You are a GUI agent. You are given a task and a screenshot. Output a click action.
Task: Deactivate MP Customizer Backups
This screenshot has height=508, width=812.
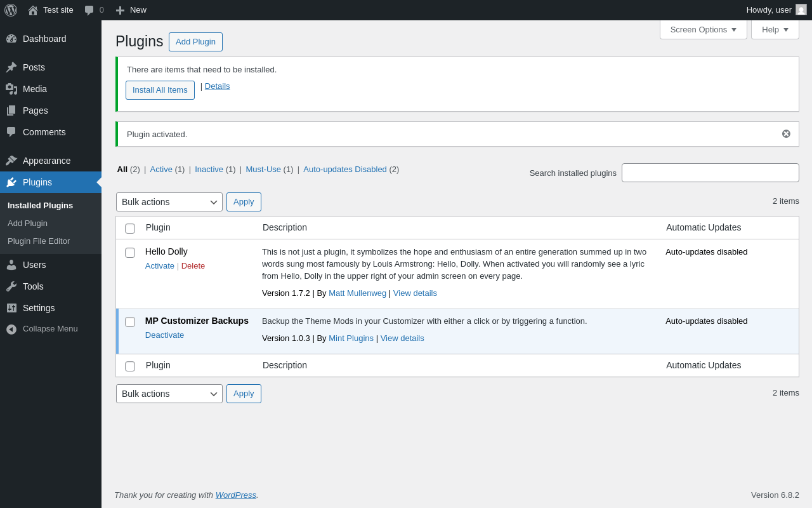(164, 335)
